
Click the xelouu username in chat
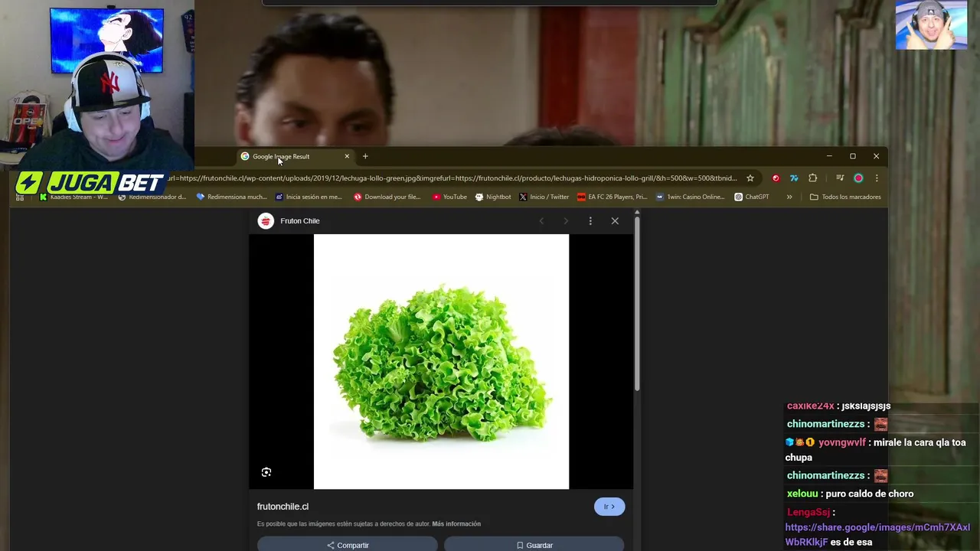[802, 494]
